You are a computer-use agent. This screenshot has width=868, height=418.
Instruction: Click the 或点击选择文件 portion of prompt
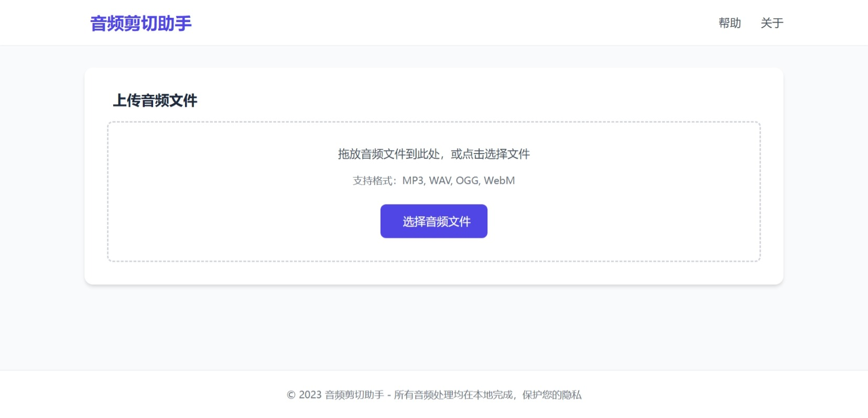490,154
